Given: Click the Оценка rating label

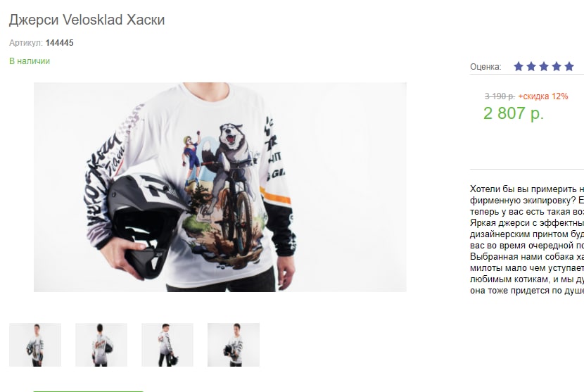Looking at the screenshot, I should pos(485,67).
